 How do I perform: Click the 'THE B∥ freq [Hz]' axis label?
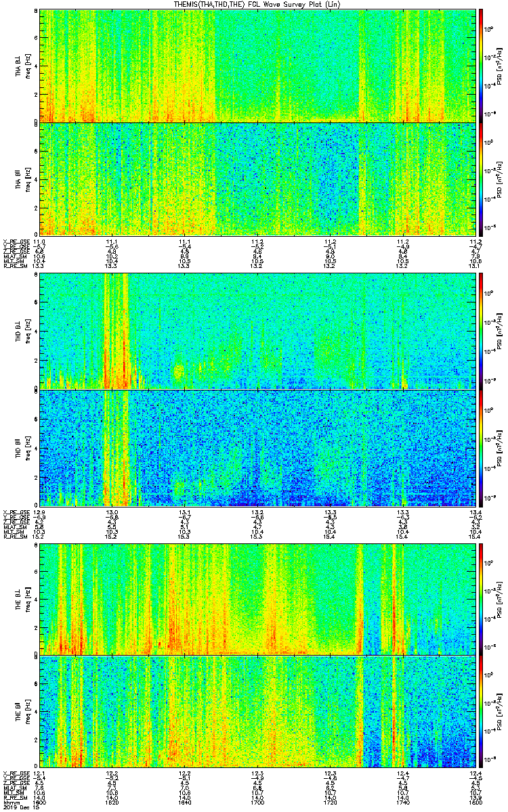pos(22,713)
